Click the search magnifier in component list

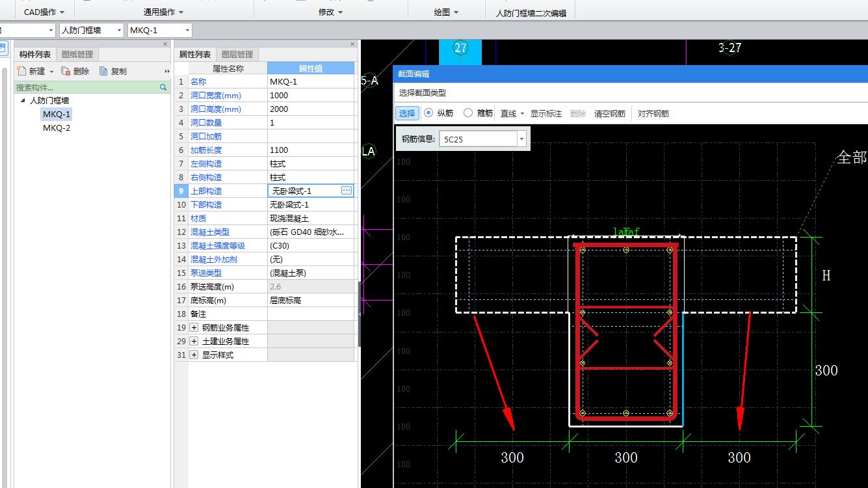[x=163, y=87]
